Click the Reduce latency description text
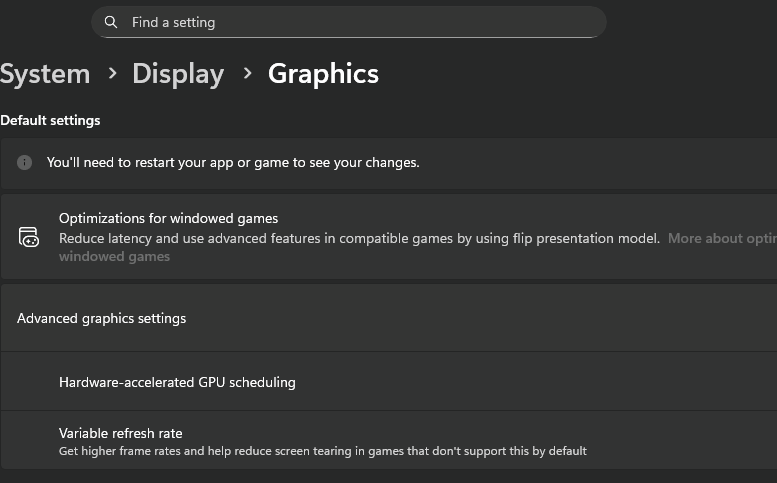The width and height of the screenshot is (777, 483). [359, 238]
